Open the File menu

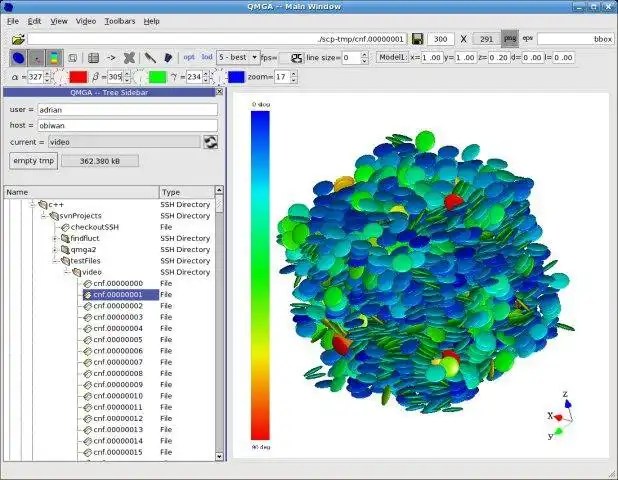point(13,21)
